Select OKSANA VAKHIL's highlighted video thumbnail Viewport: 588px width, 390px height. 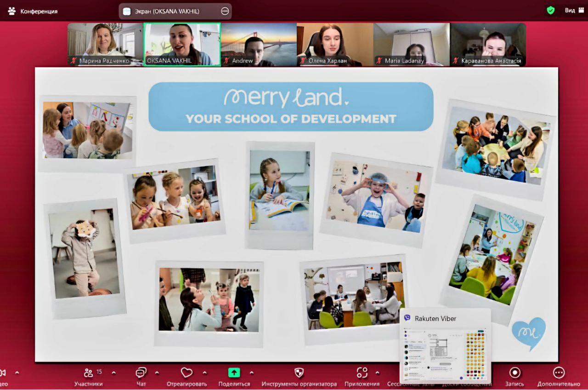click(x=182, y=44)
